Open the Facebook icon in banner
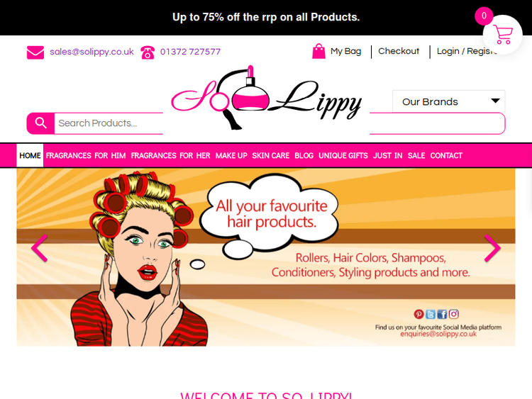The image size is (532, 399). 442,314
